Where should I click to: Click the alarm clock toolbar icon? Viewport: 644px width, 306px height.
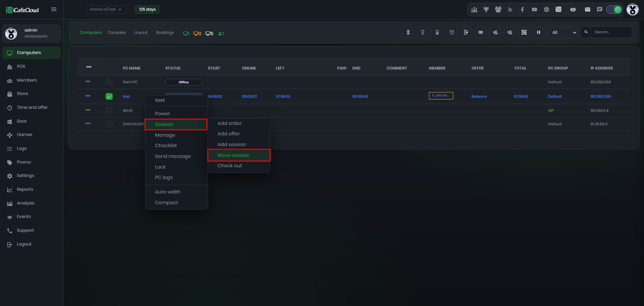coord(452,33)
